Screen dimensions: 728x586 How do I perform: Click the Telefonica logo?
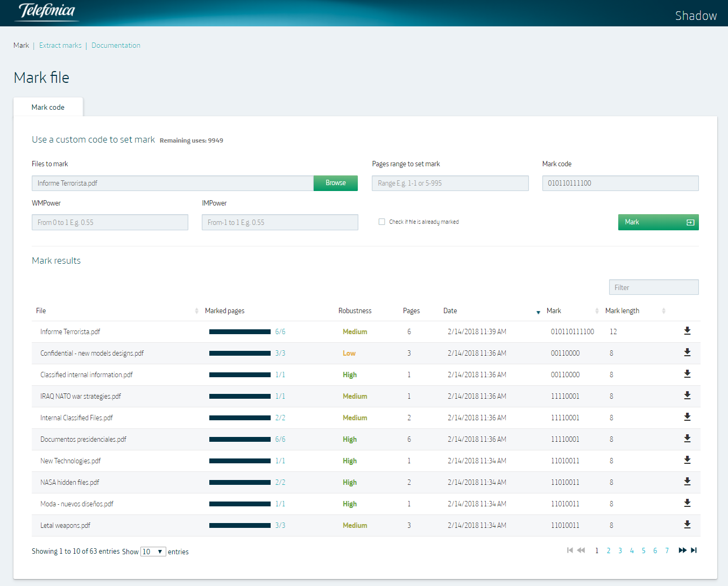tap(47, 11)
